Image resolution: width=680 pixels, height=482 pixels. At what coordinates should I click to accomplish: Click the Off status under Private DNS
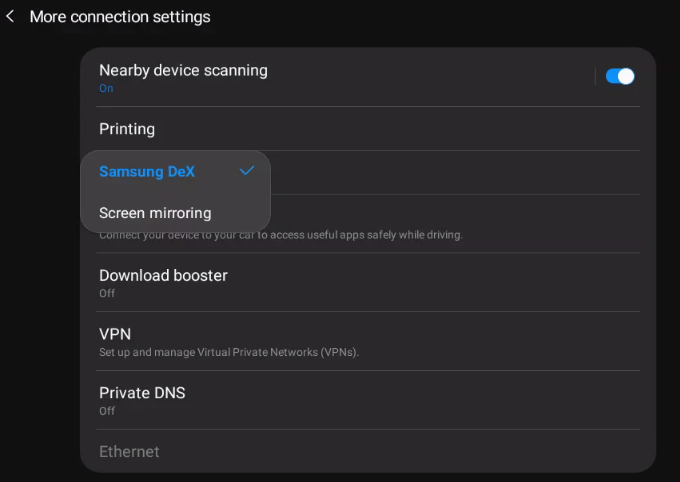pos(107,411)
